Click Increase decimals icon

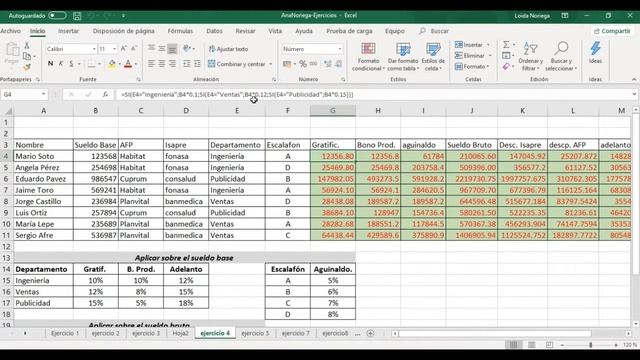point(328,64)
